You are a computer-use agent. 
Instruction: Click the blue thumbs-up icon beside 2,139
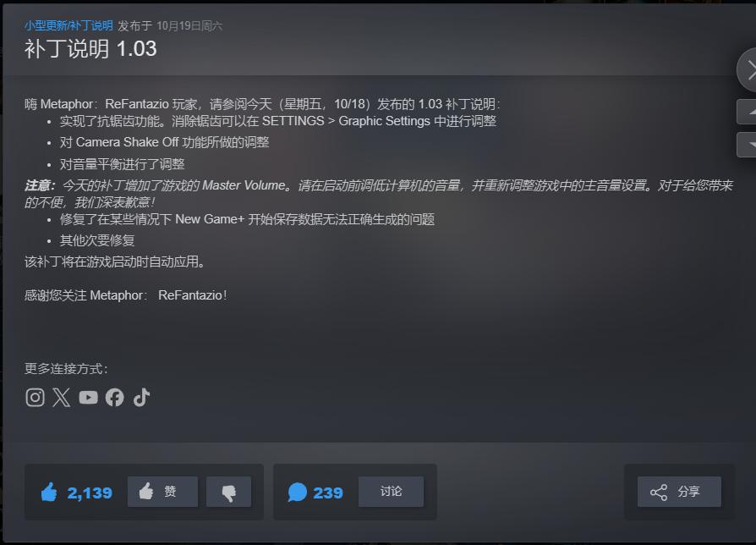(49, 492)
